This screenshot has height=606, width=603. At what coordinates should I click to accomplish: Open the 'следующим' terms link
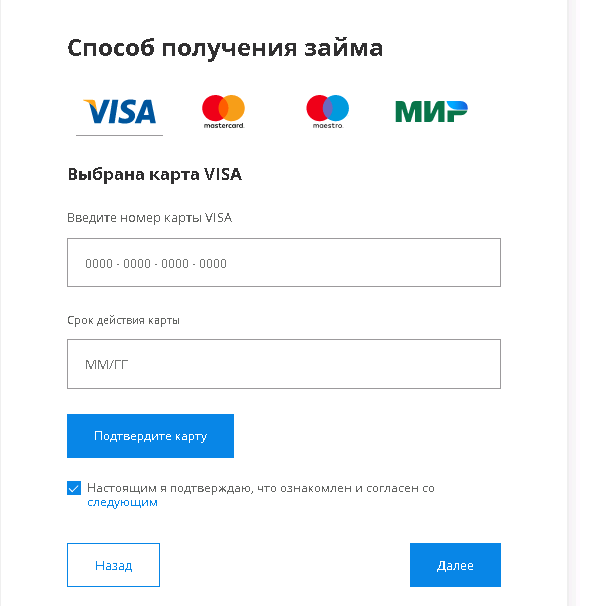pyautogui.click(x=122, y=503)
